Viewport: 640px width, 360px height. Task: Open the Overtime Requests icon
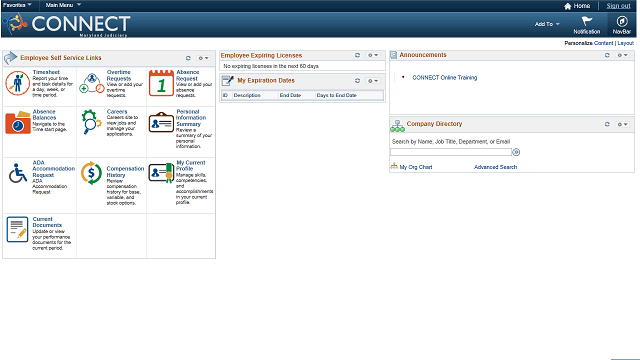(x=92, y=83)
